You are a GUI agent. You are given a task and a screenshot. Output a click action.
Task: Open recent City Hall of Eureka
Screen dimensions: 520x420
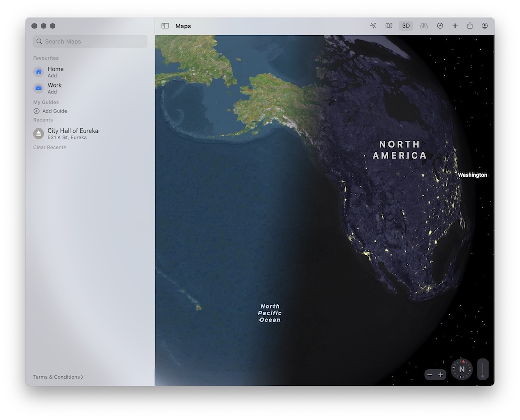73,134
